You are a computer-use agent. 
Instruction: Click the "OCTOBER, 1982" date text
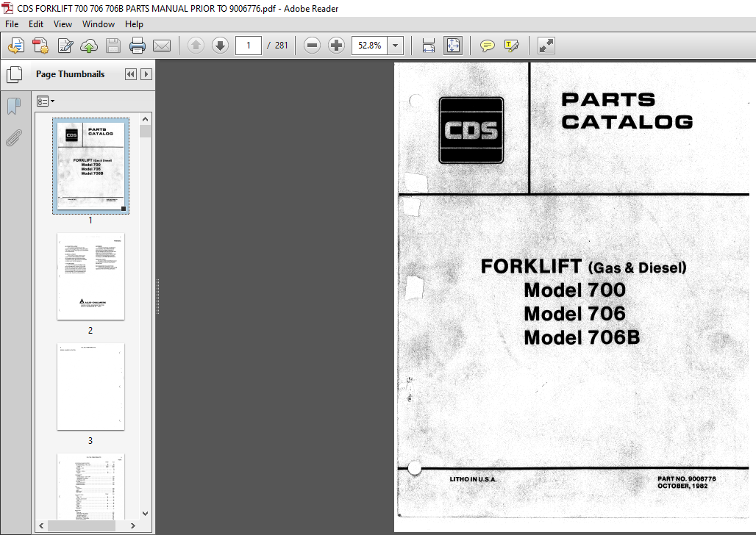(x=682, y=486)
